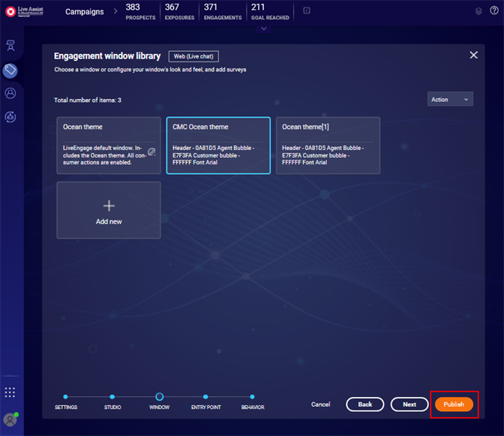Open the app launcher grid icon
This screenshot has width=504, height=436.
click(10, 392)
